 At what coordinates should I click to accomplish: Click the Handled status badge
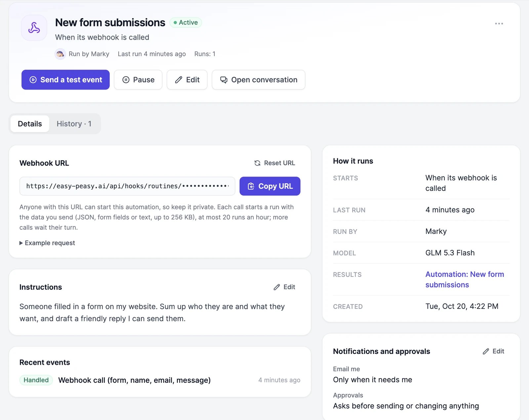click(36, 380)
